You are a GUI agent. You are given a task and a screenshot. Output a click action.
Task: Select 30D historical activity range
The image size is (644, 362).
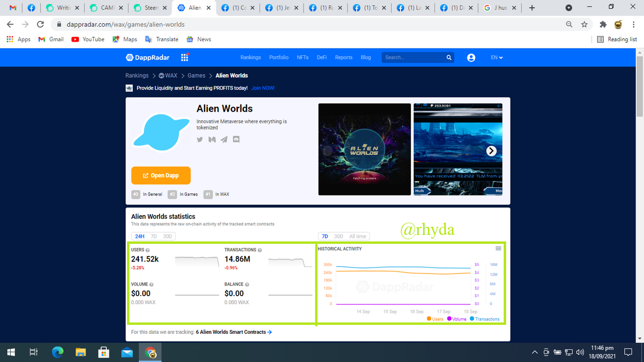(339, 236)
